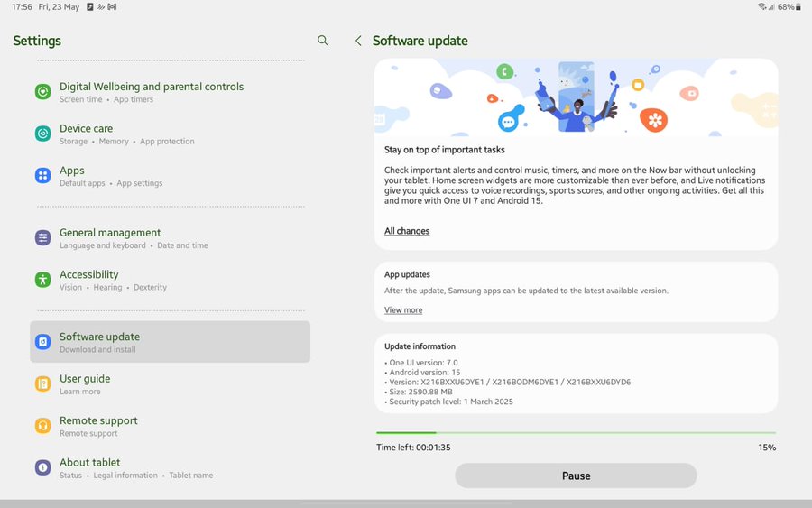Open the User guide entry
Screen dimensions: 812x508
click(x=170, y=383)
